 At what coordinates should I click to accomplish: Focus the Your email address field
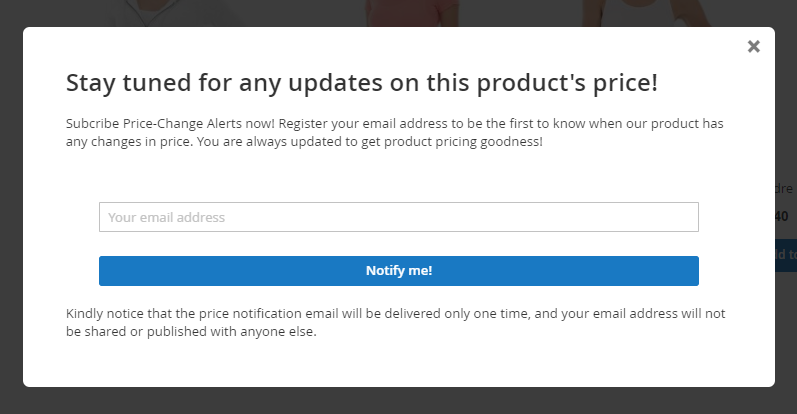tap(398, 217)
